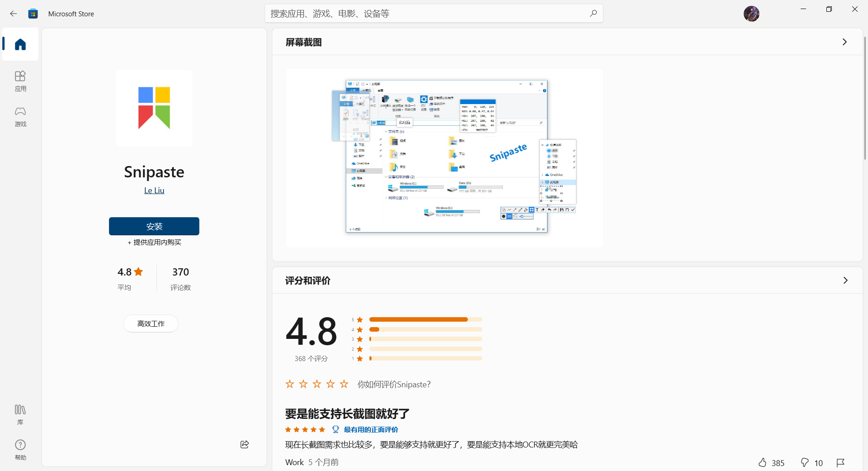868x471 pixels.
Task: Click the 评分和评价 section heading
Action: point(308,281)
